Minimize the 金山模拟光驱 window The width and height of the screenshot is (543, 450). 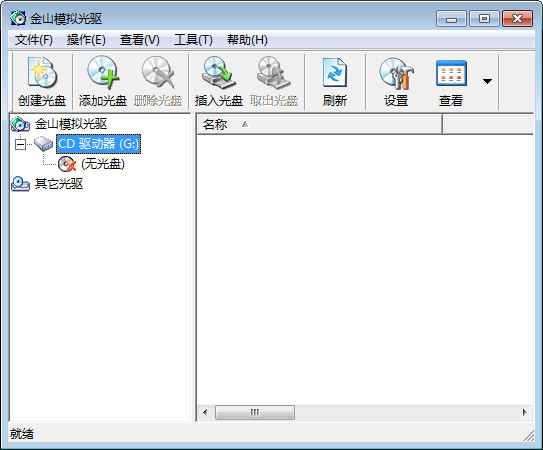pyautogui.click(x=451, y=19)
